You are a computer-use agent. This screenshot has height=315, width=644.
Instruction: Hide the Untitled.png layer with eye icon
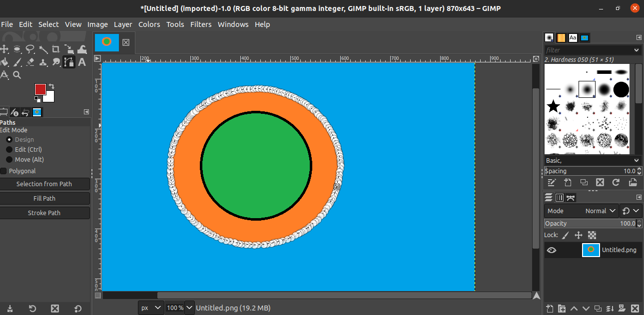[552, 250]
